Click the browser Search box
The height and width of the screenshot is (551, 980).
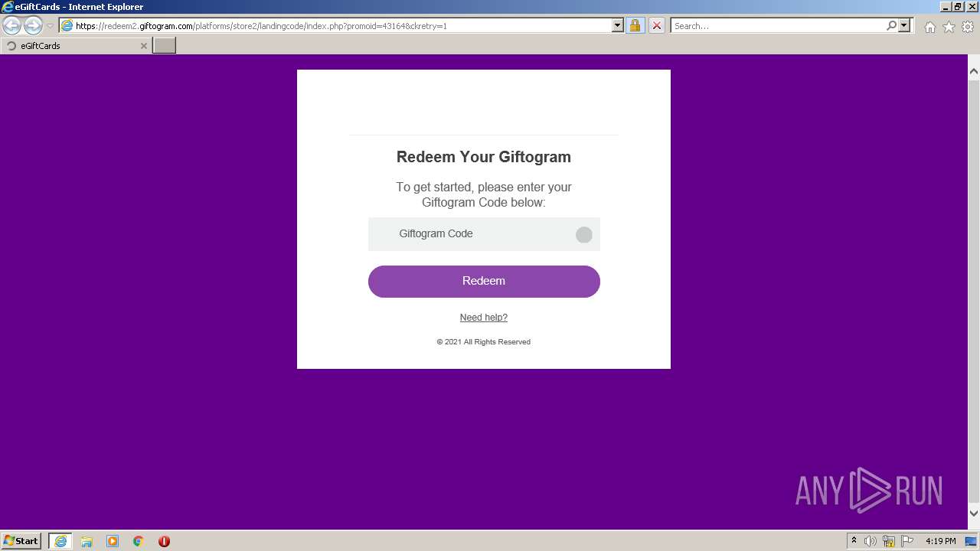[x=777, y=26]
